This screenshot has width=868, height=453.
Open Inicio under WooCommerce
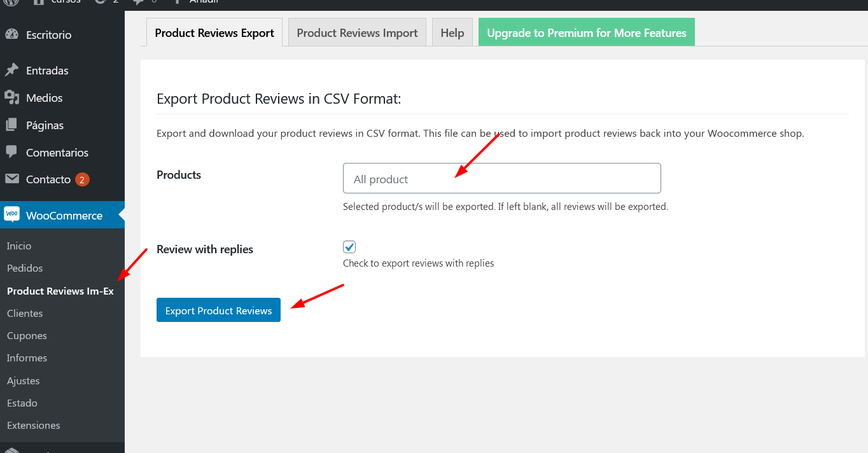19,246
